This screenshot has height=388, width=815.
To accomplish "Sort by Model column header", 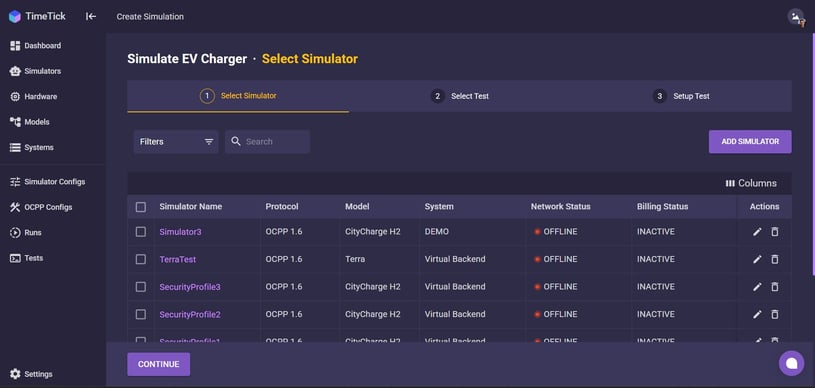I will 357,207.
